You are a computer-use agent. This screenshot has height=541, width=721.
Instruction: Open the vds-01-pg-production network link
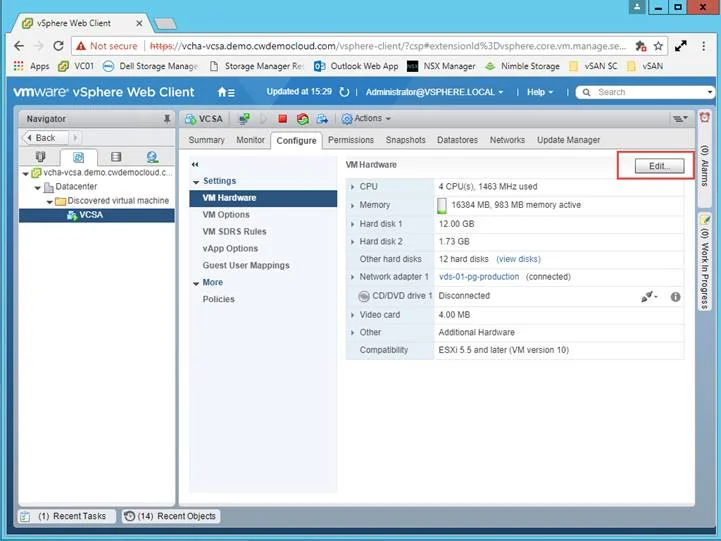479,277
